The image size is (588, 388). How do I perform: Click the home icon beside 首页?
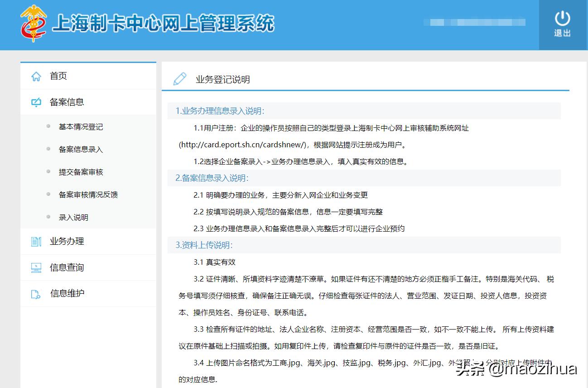(x=36, y=77)
